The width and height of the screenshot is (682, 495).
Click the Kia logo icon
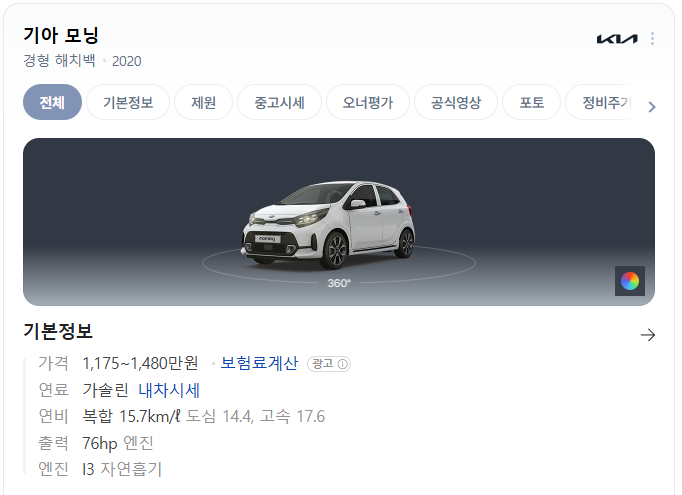pyautogui.click(x=617, y=39)
